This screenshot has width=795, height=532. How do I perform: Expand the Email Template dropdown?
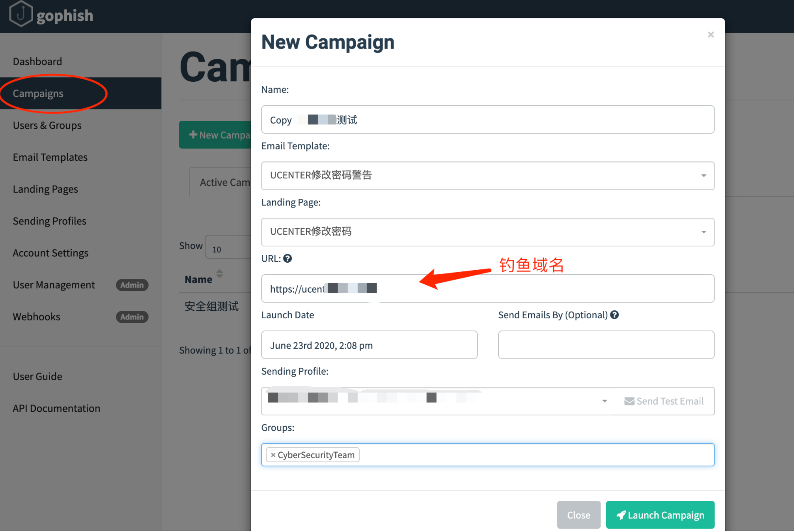click(x=703, y=176)
